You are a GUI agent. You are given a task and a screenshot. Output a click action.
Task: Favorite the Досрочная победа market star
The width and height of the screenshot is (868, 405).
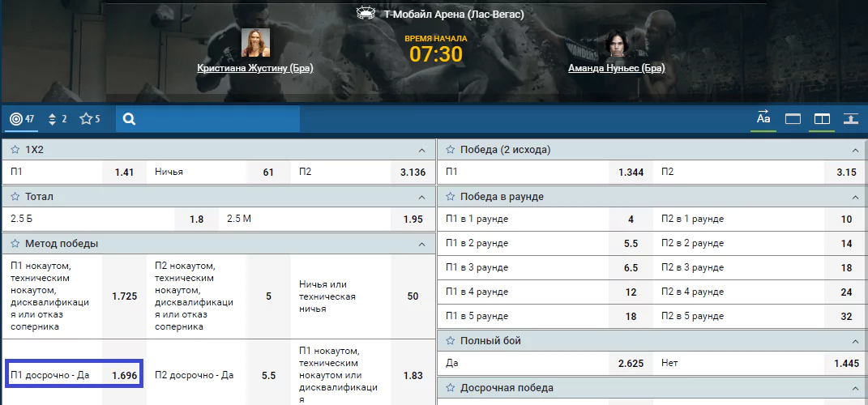(451, 388)
